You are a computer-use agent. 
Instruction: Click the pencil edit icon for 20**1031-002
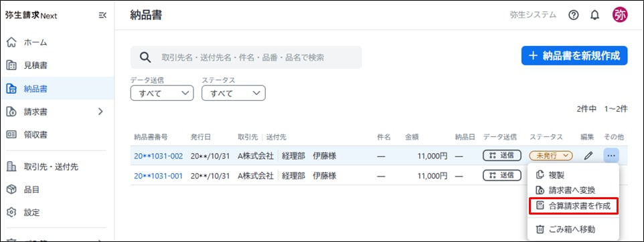588,156
